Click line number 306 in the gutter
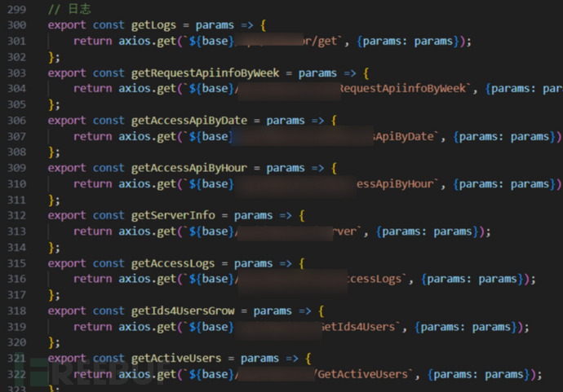This screenshot has height=392, width=563. pos(16,121)
